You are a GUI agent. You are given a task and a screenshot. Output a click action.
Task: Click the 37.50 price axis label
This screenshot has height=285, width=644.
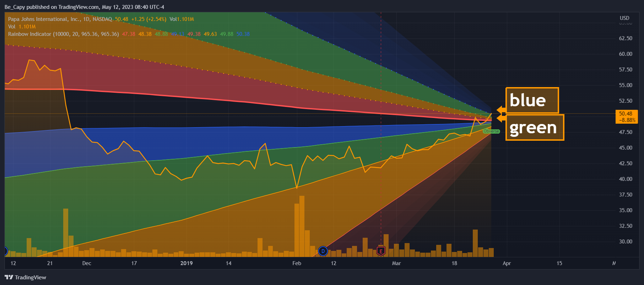626,195
